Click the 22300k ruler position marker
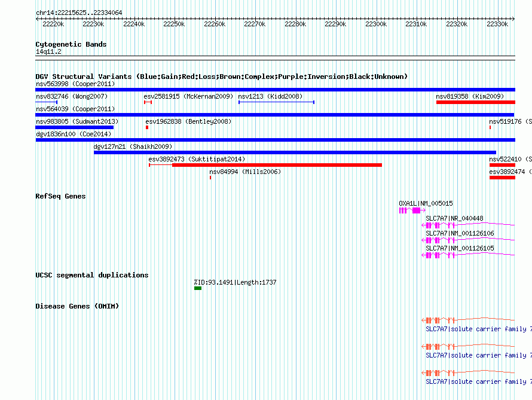Screen dimensions: 532x400 (376, 24)
